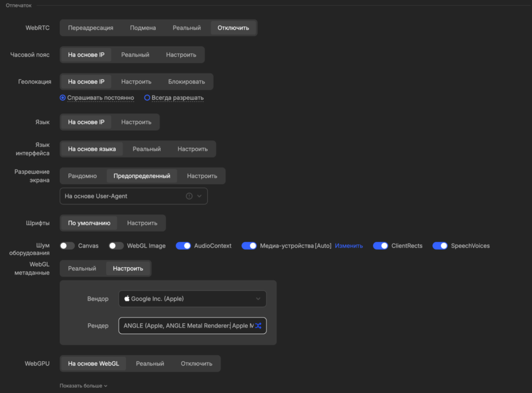Select Отключить for WebGPU
532x393 pixels.
click(x=196, y=364)
